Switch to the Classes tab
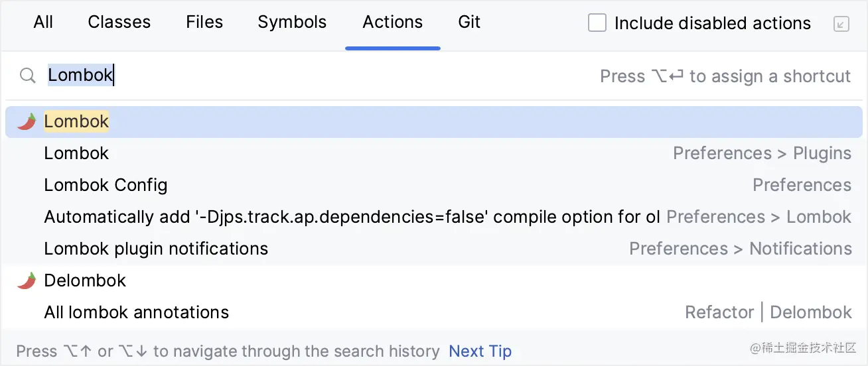Image resolution: width=868 pixels, height=366 pixels. tap(119, 23)
